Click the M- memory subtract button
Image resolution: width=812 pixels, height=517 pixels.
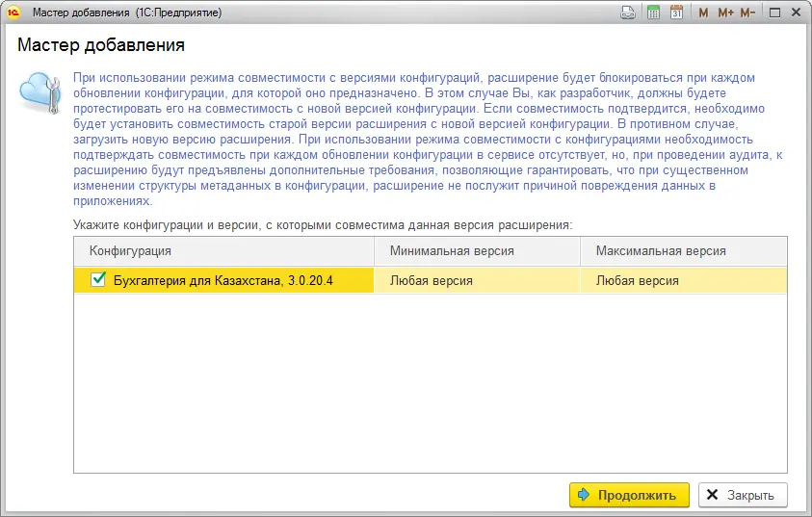747,13
